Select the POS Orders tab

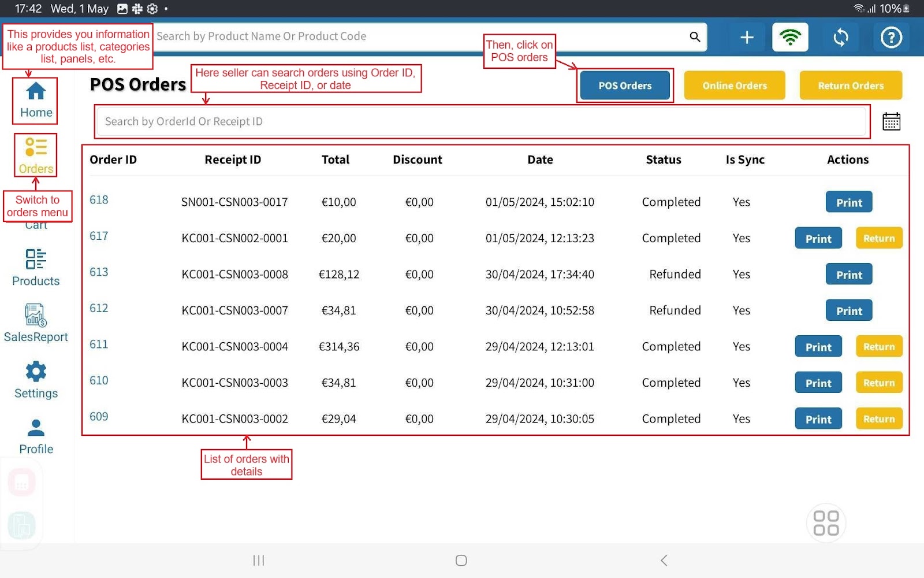pos(625,86)
